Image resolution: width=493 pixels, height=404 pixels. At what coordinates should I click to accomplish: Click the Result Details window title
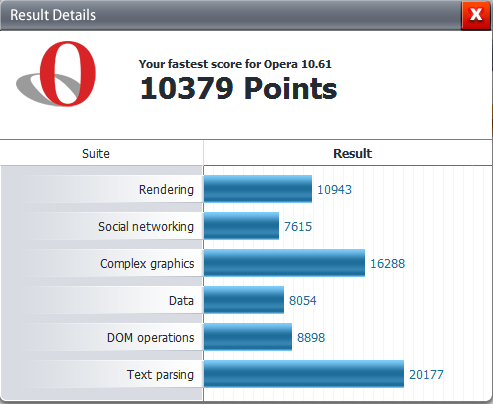tap(53, 15)
